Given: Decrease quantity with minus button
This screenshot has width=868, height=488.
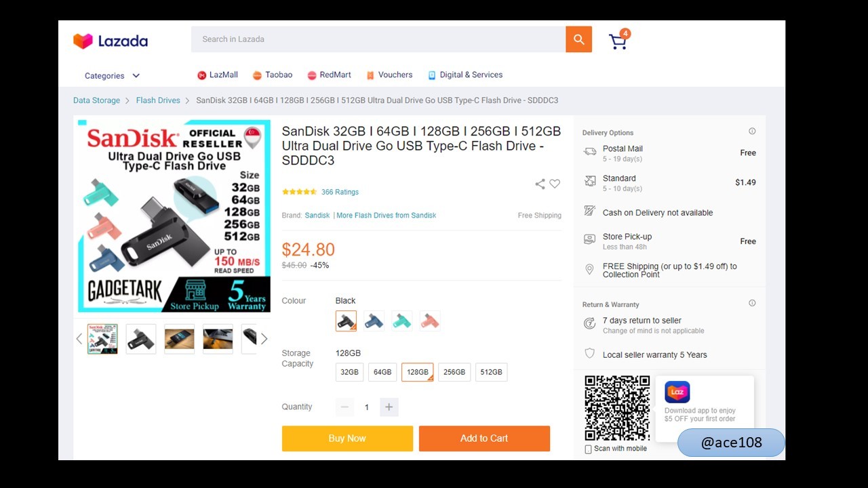Looking at the screenshot, I should (x=344, y=407).
